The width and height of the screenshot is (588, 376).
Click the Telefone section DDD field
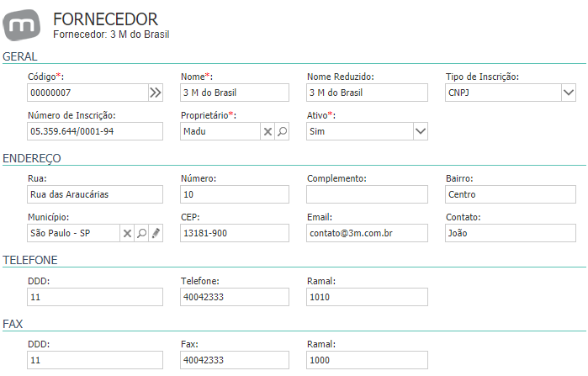(x=95, y=297)
